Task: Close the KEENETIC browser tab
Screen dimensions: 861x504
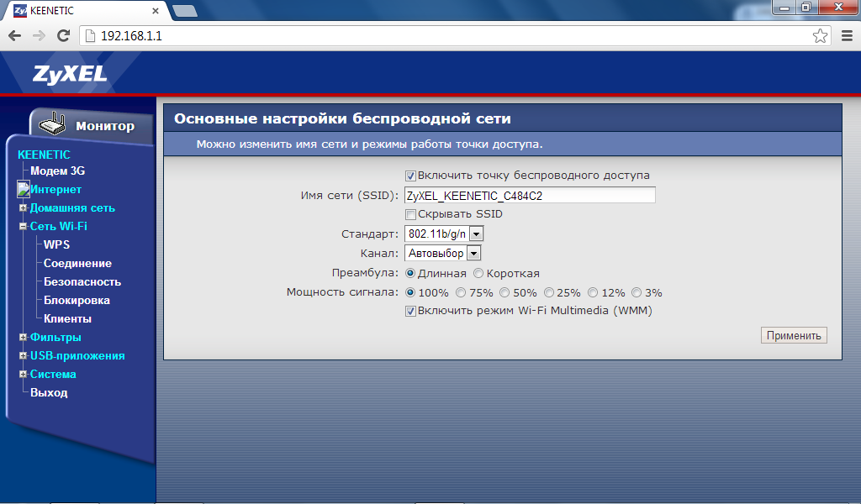Action: pos(156,10)
